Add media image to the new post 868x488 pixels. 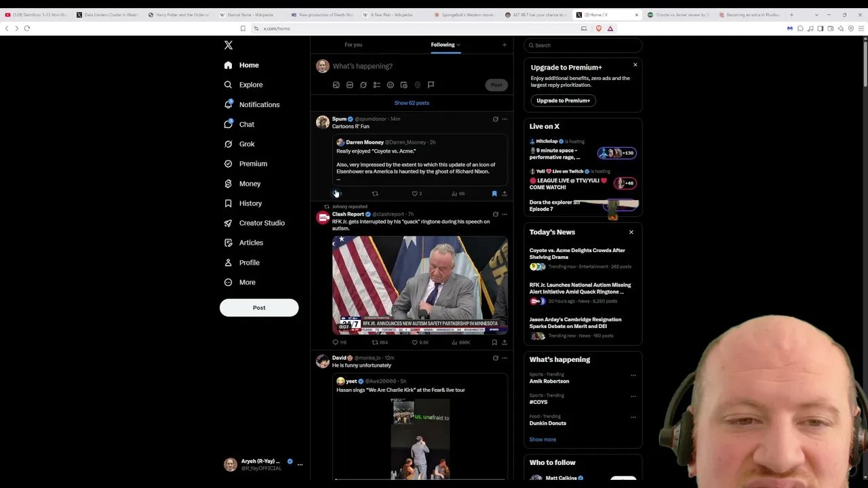pyautogui.click(x=336, y=85)
